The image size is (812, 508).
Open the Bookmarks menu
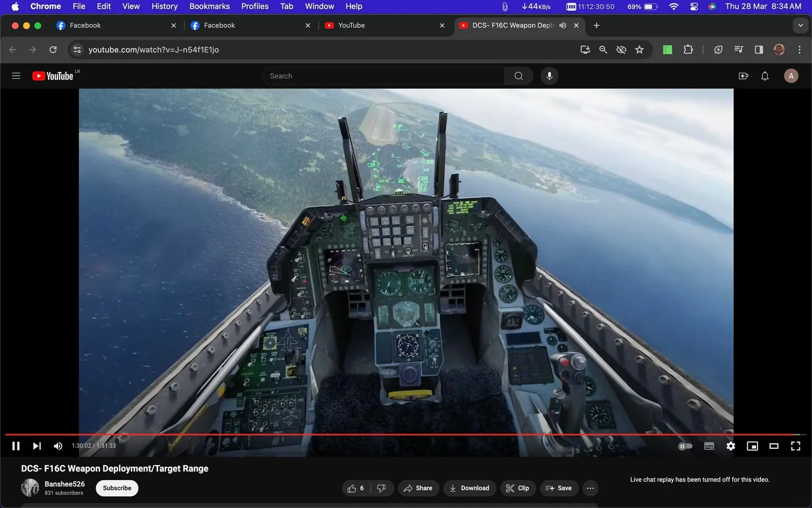click(209, 6)
